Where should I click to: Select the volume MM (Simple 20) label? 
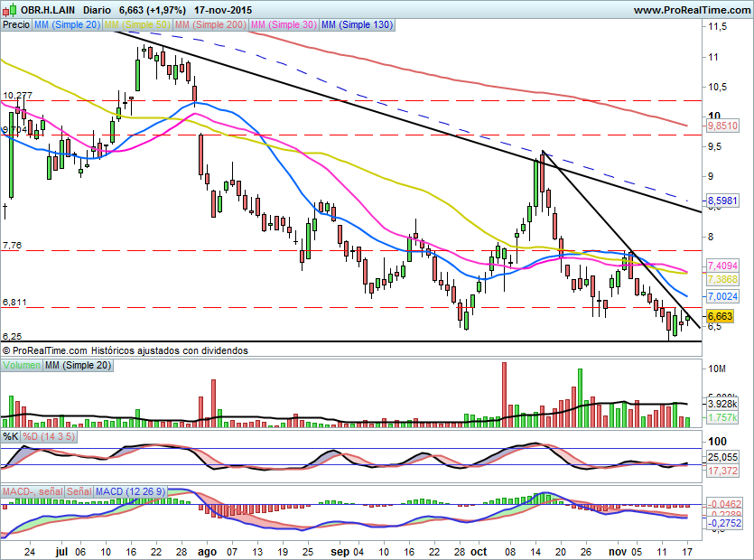point(79,365)
